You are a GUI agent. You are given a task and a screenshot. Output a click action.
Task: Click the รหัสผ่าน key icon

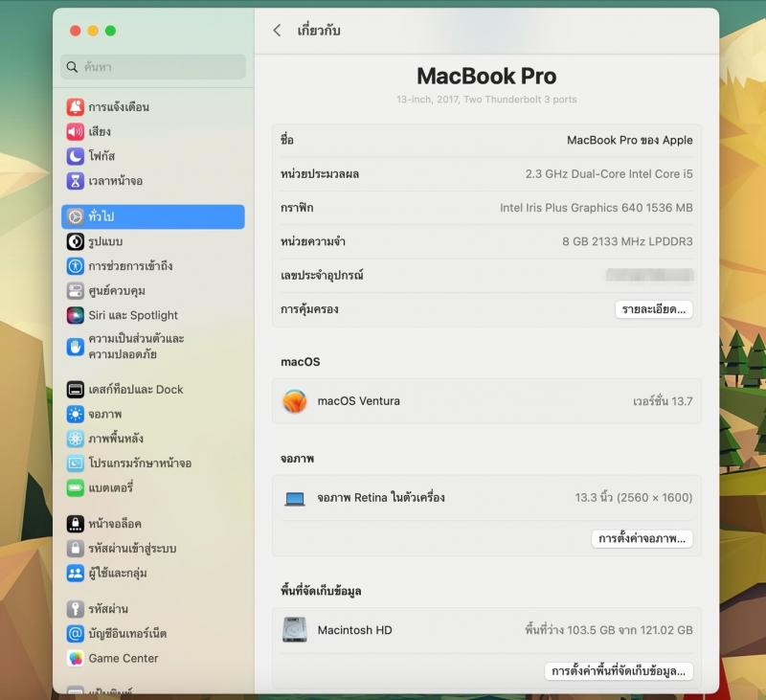coord(76,609)
